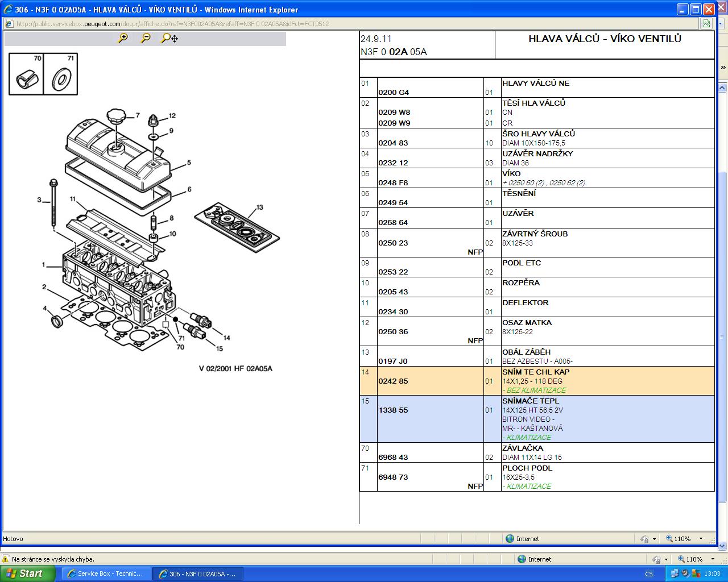
Task: Click part number 1338 55 in the table
Action: click(x=393, y=410)
